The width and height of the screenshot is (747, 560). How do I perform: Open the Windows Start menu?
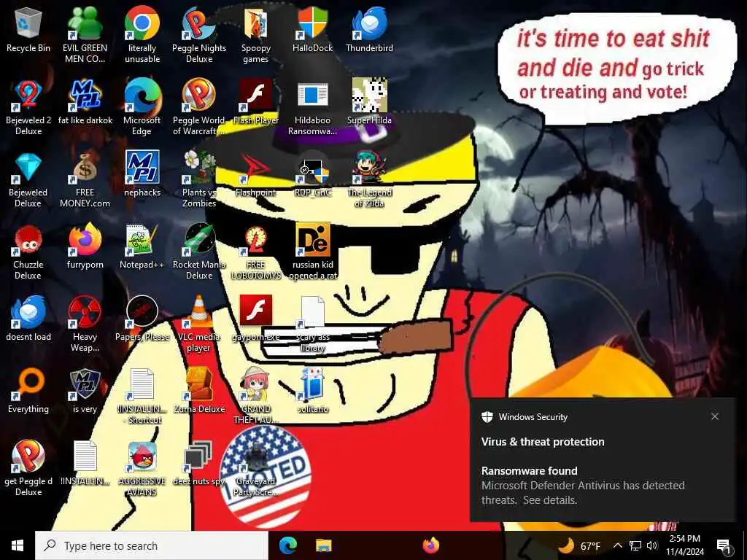click(x=18, y=545)
